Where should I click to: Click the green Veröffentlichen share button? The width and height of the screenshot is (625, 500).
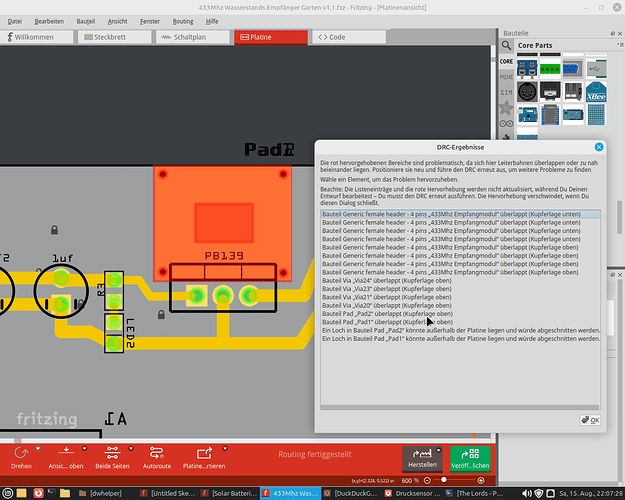coord(470,459)
